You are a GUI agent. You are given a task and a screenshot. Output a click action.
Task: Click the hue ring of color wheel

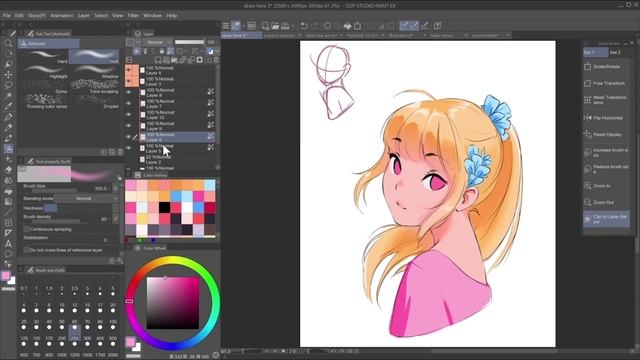tap(173, 260)
